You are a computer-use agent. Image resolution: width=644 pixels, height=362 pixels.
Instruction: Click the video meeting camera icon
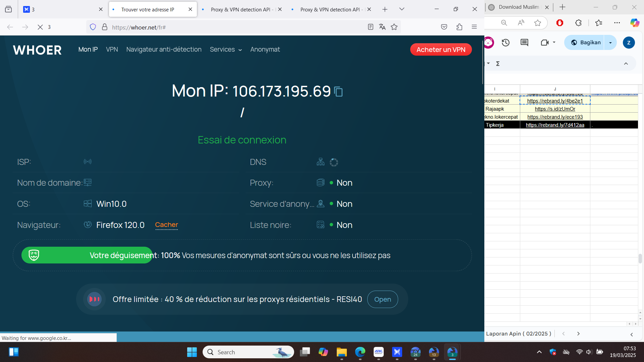click(x=545, y=43)
